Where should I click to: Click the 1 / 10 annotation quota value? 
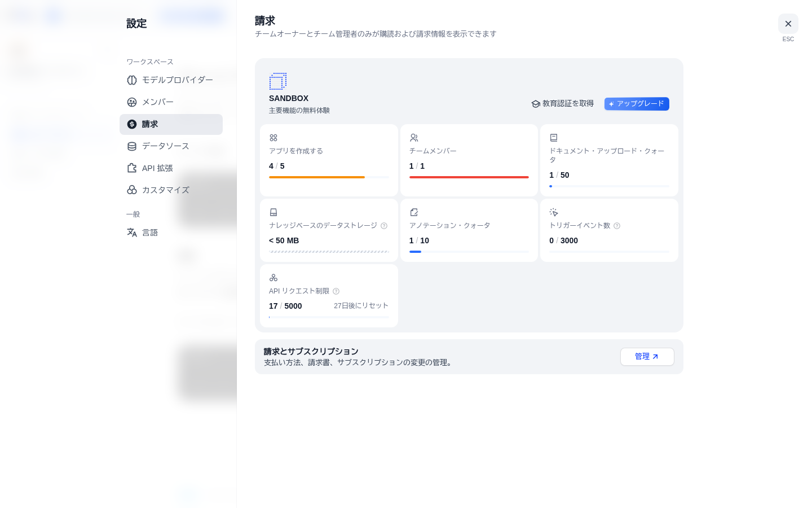[x=419, y=240]
